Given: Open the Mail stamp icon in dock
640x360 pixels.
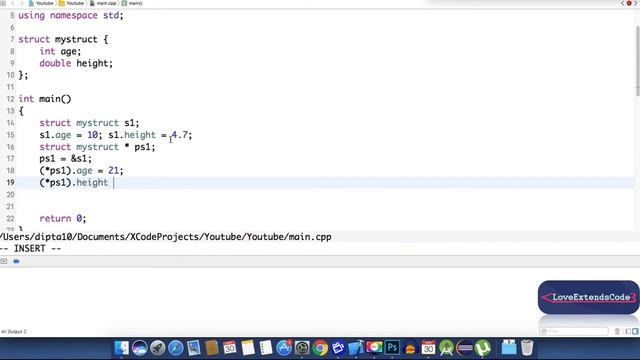Looking at the screenshot, I should (x=193, y=348).
